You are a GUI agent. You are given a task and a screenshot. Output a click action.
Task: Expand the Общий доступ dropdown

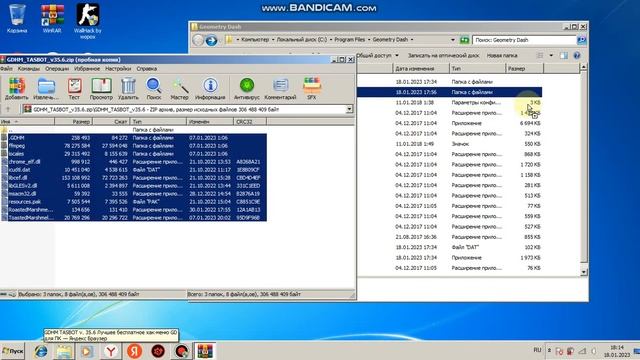point(396,55)
